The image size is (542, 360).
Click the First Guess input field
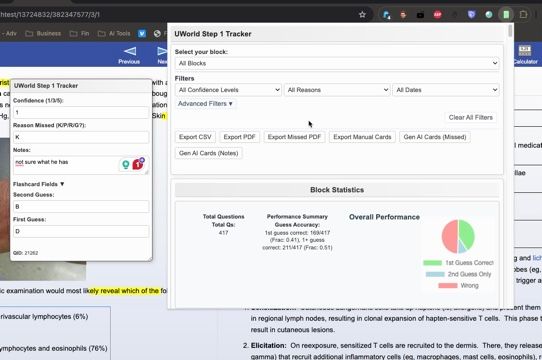coord(81,231)
